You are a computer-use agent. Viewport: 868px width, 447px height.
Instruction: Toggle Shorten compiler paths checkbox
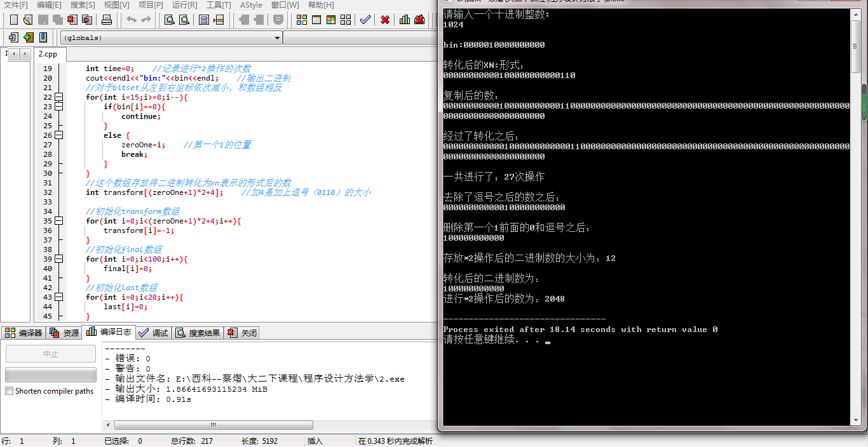pos(9,391)
